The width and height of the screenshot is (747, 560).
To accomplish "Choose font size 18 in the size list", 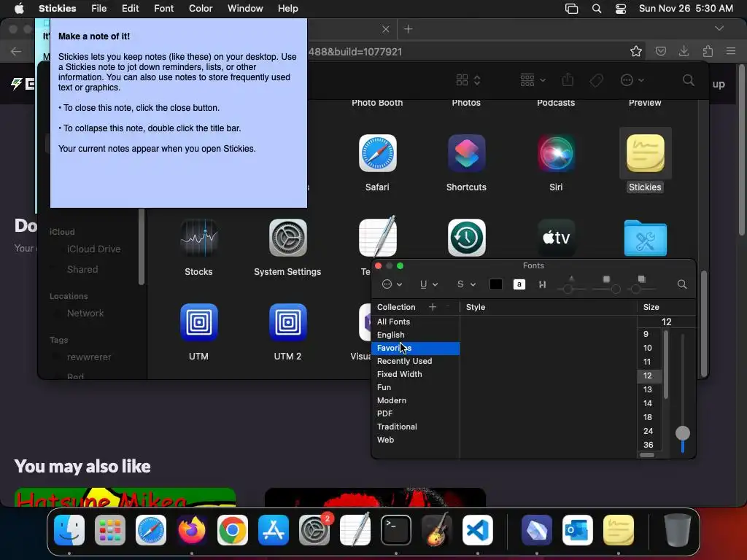I will click(x=649, y=417).
